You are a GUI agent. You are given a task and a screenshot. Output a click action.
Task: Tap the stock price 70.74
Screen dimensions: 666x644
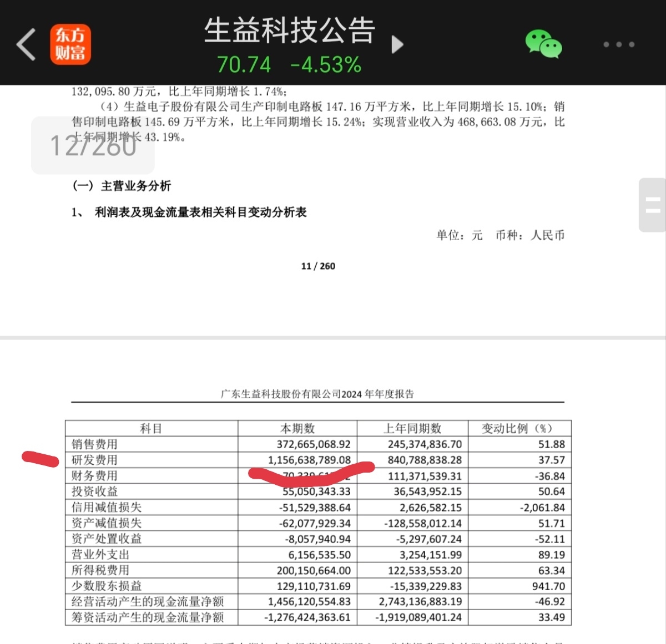(244, 65)
